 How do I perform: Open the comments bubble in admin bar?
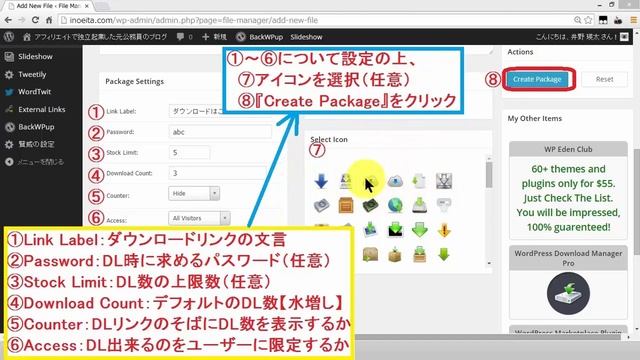click(x=184, y=37)
